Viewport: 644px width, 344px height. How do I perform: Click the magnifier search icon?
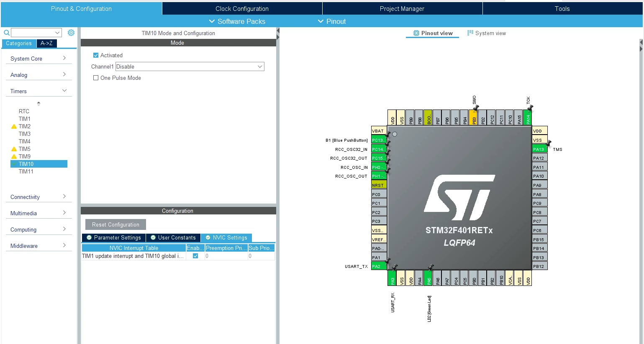7,33
